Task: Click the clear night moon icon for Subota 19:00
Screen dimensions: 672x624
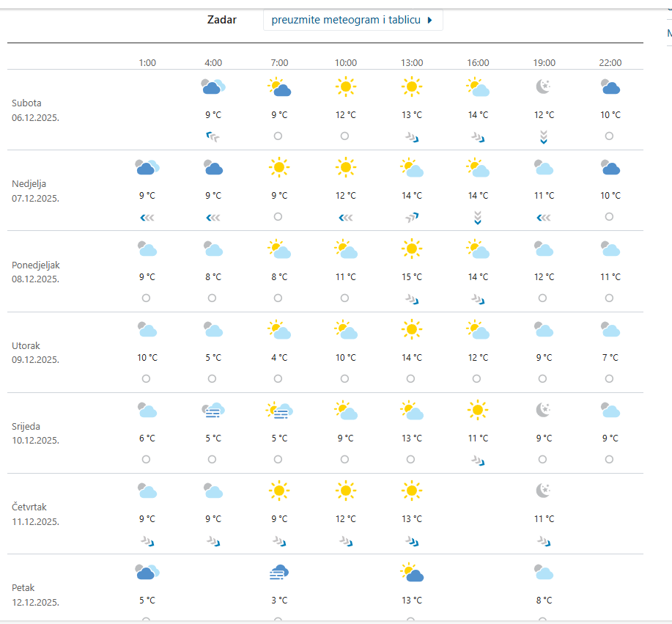Action: [x=543, y=87]
